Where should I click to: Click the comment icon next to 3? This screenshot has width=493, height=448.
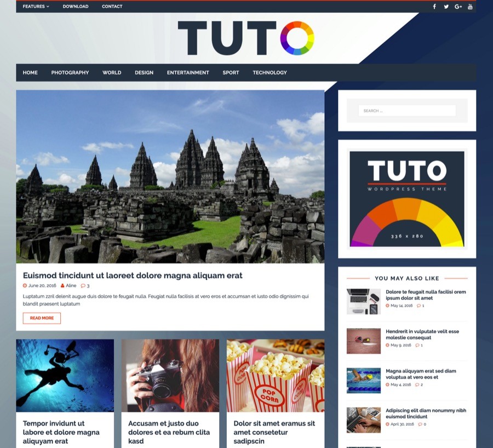coord(83,286)
